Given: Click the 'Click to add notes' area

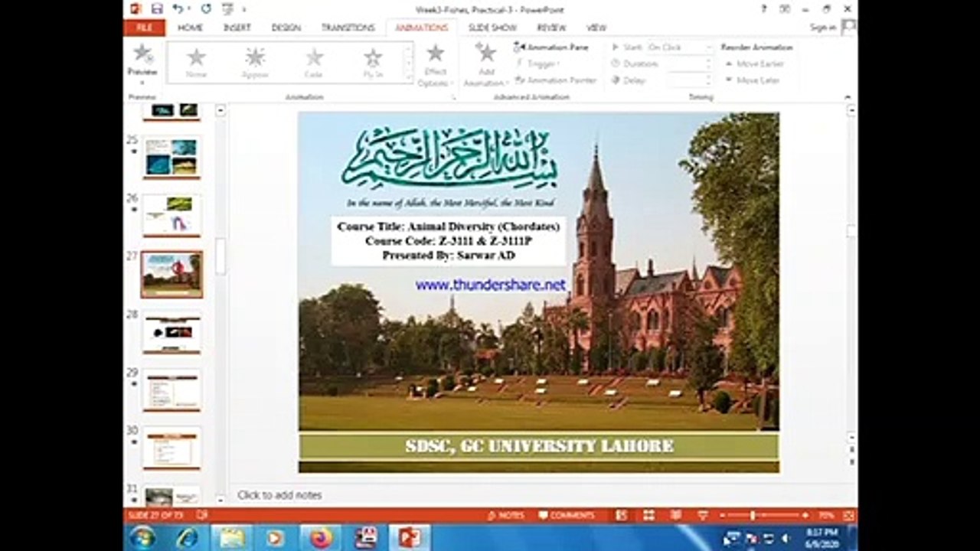Looking at the screenshot, I should 279,495.
